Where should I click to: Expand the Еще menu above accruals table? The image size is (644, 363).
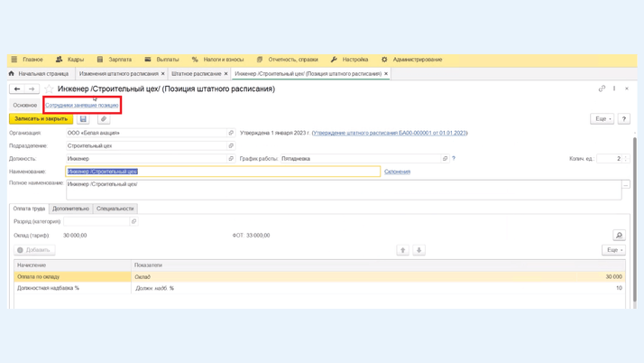(x=613, y=250)
